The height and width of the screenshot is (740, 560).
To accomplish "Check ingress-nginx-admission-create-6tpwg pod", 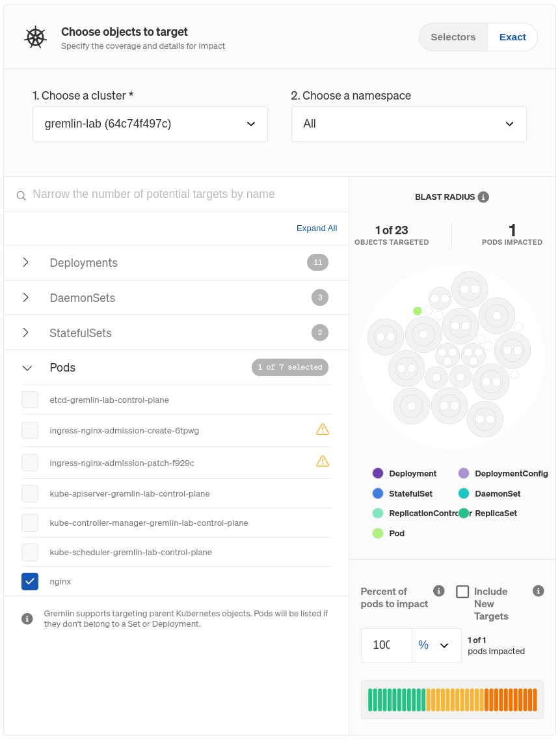I will point(30,430).
